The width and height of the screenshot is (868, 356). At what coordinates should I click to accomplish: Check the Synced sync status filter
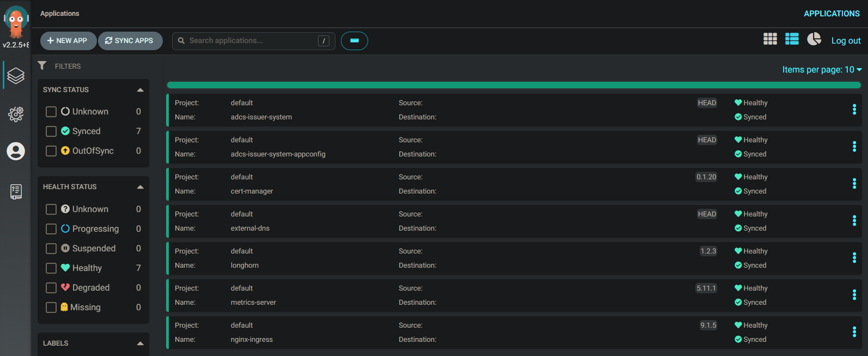(51, 131)
